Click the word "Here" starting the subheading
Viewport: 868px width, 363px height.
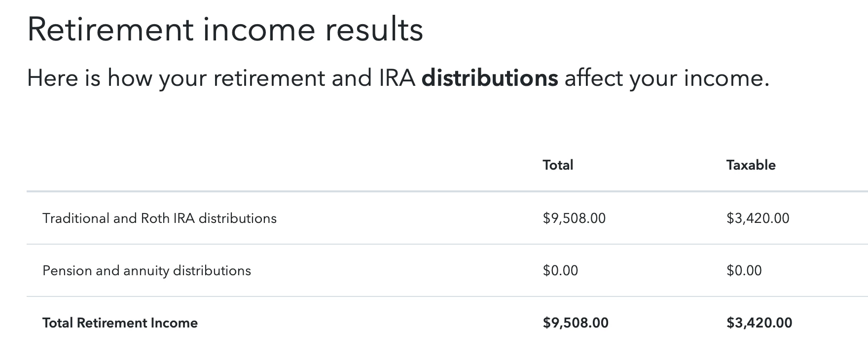[x=52, y=78]
